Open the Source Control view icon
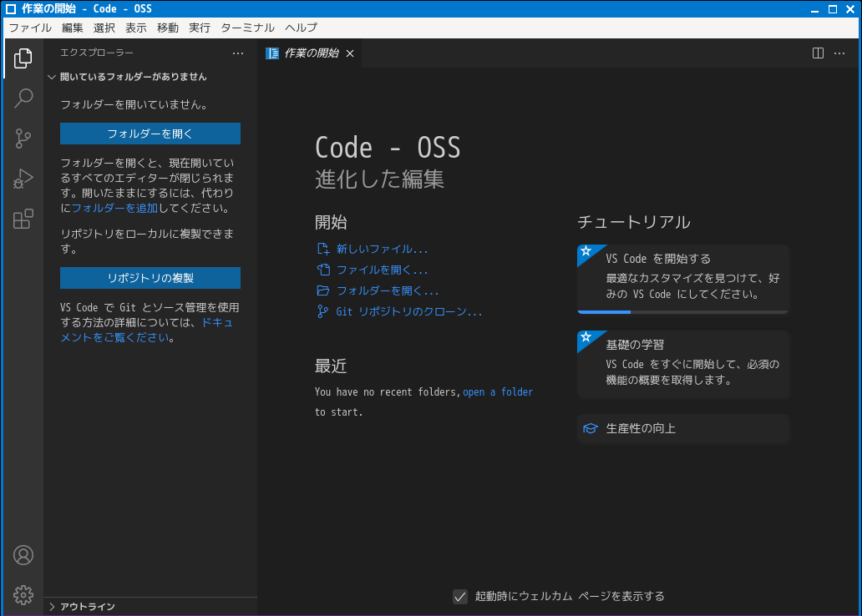 click(x=23, y=139)
